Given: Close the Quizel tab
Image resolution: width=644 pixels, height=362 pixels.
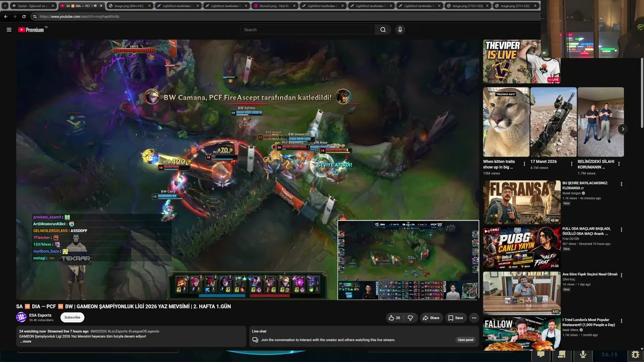Looking at the screenshot, I should [x=53, y=6].
